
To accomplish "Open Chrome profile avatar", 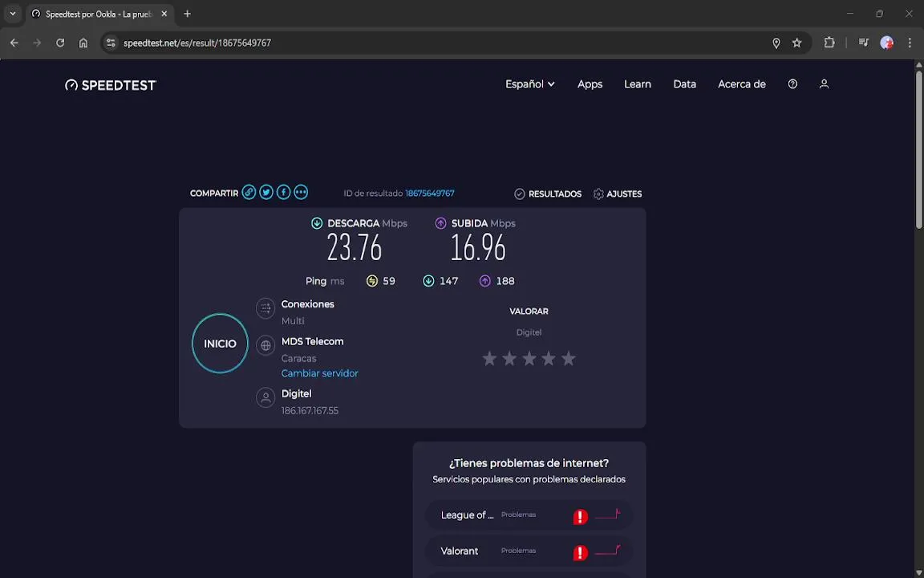I will [886, 43].
